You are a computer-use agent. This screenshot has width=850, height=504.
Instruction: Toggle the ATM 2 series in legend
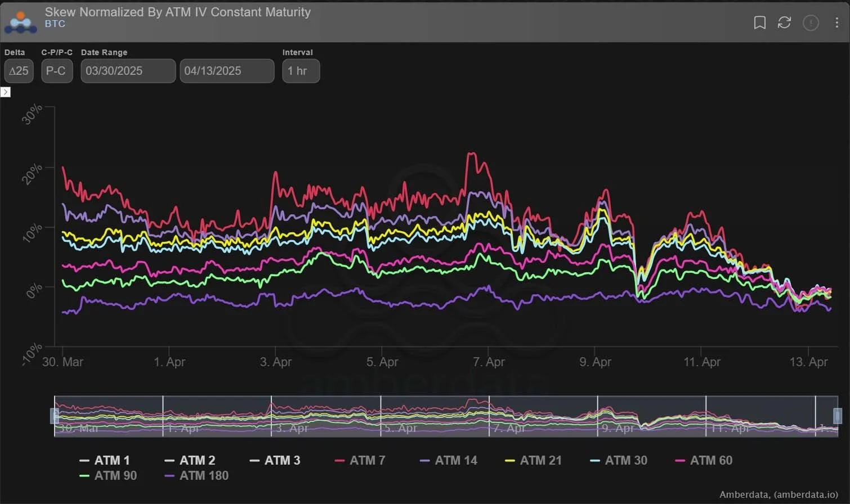click(190, 460)
